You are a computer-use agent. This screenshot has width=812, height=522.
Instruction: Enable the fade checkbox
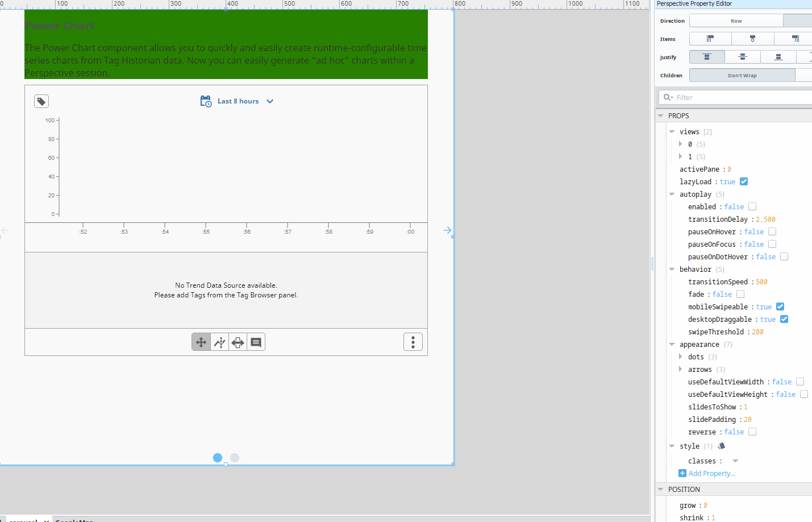coord(740,294)
